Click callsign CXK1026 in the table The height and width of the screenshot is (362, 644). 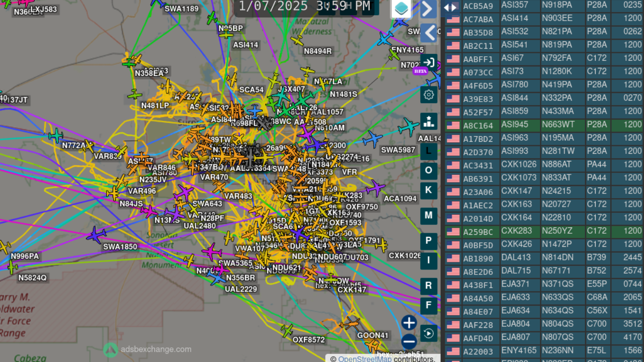(x=519, y=164)
